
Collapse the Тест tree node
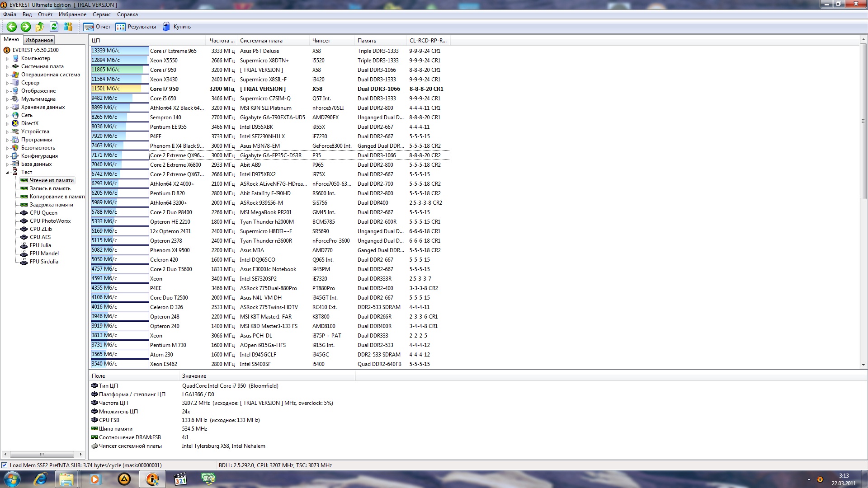(7, 173)
